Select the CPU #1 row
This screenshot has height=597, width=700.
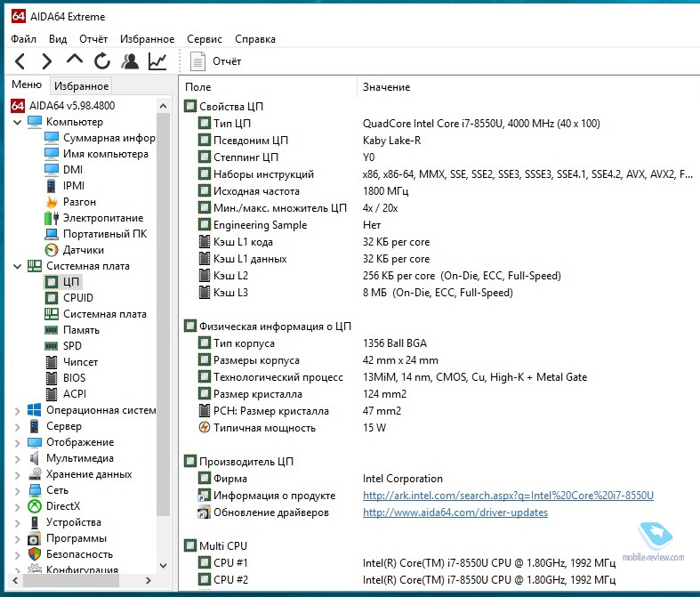coord(439,562)
